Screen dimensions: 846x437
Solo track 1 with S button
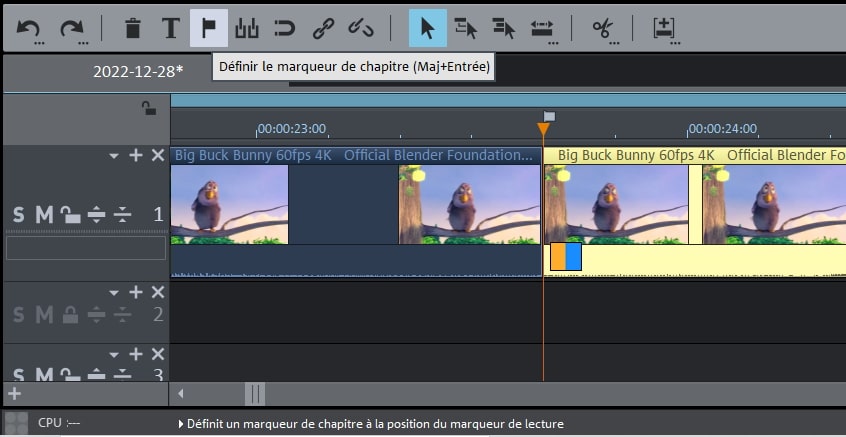pyautogui.click(x=18, y=215)
